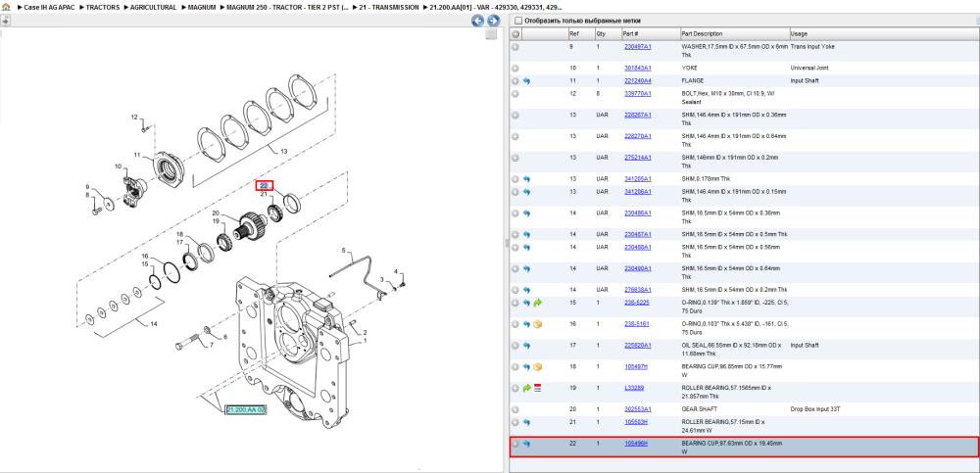The height and width of the screenshot is (473, 980).
Task: Open 21 - TRANSMISSION breadcrumb
Action: click(390, 8)
